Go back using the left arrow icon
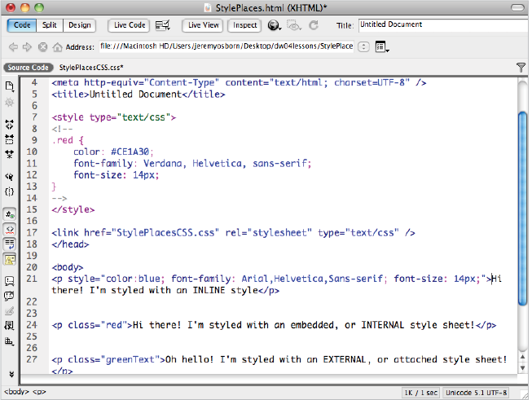Viewport: 532px width, 400px height. click(x=13, y=46)
